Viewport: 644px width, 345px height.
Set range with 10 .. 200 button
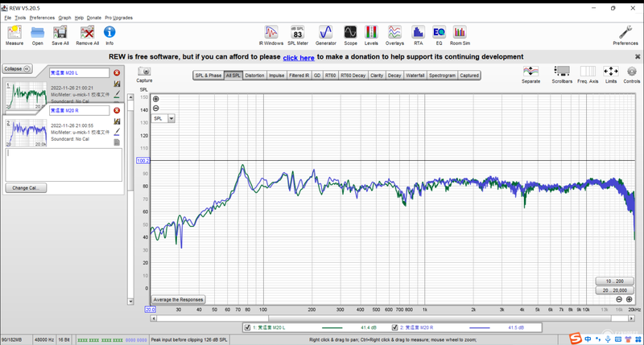point(614,281)
